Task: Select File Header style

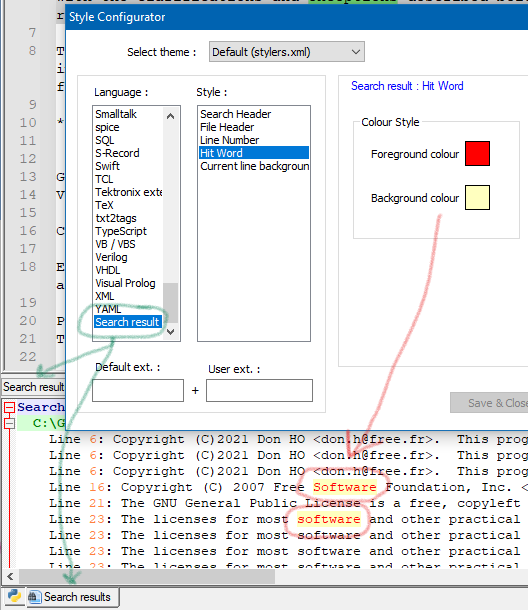Action: click(x=227, y=127)
